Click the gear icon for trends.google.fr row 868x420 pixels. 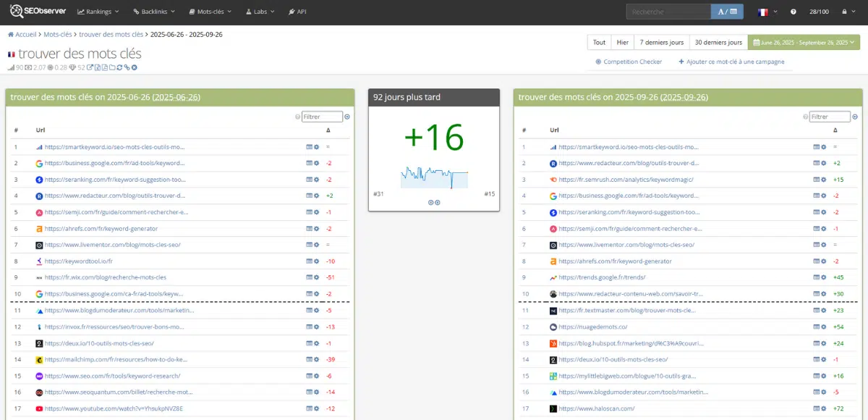tap(823, 277)
